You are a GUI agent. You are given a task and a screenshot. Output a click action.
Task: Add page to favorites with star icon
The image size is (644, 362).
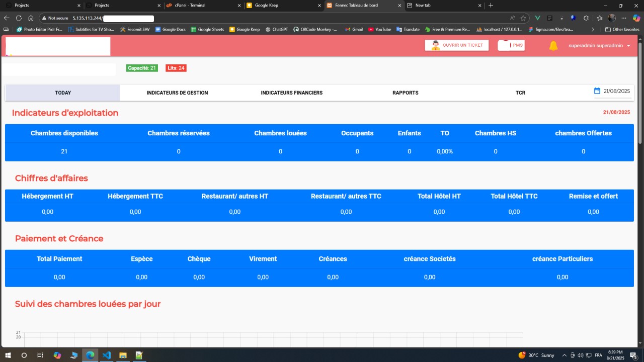[523, 18]
